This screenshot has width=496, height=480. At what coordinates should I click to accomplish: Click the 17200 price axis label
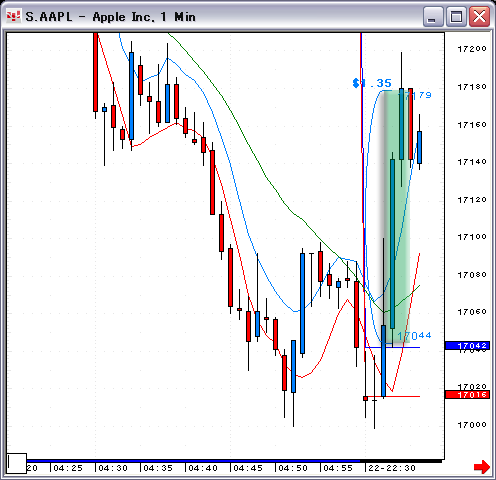coord(472,49)
